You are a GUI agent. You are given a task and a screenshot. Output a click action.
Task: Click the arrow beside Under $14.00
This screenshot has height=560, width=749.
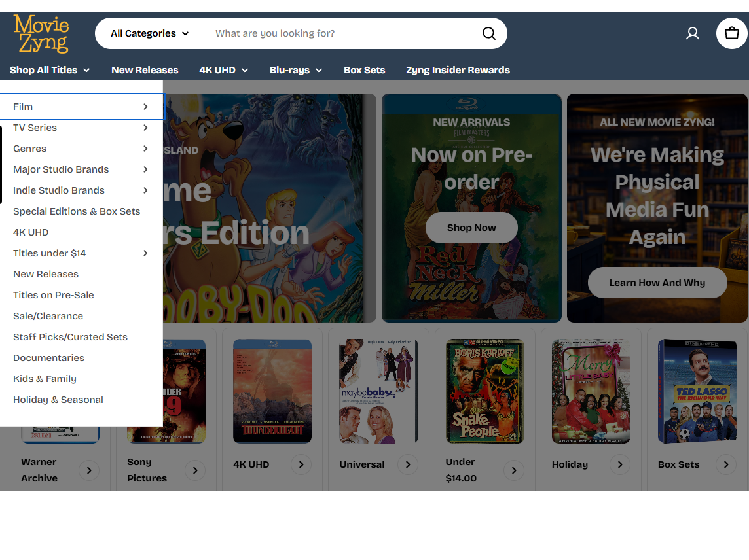click(513, 470)
